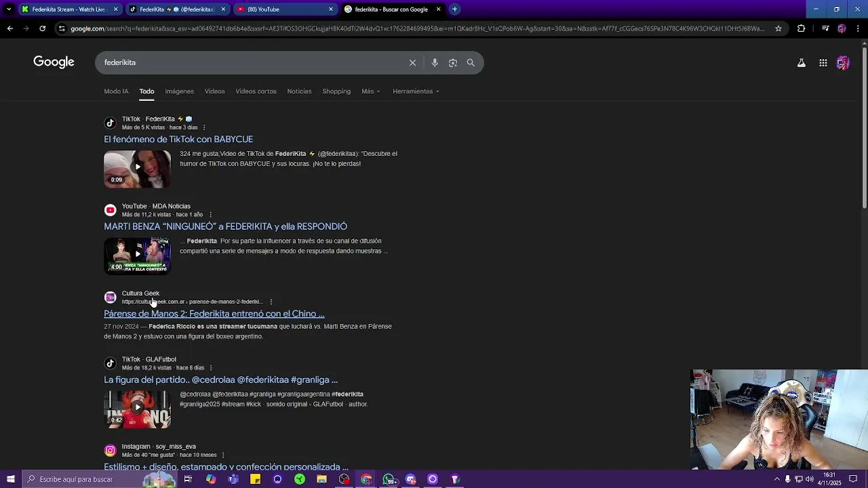The image size is (868, 488).
Task: Click the Windows Start button
Action: point(10,479)
